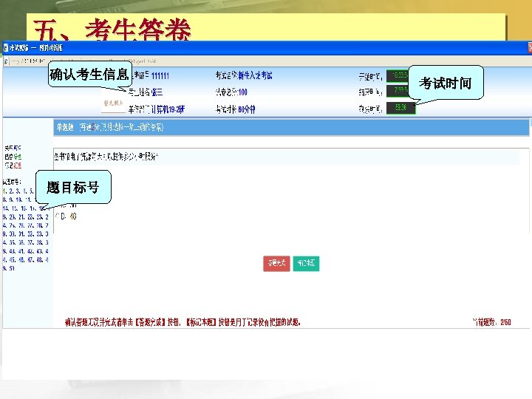Go to question number 3

tap(18, 191)
